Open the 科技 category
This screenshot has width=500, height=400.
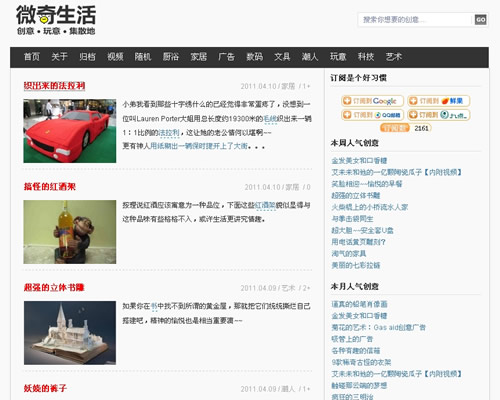[x=366, y=57]
